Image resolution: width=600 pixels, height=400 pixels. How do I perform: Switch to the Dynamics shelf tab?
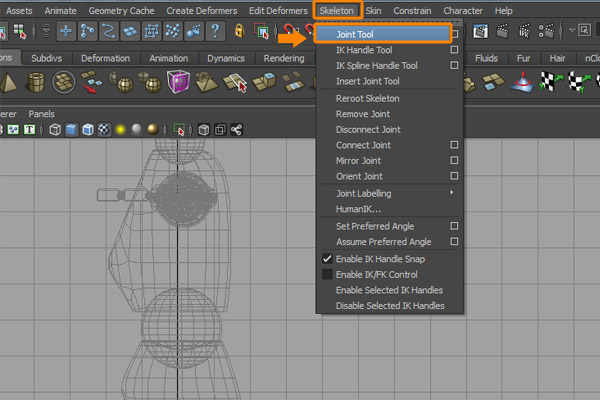tap(226, 58)
